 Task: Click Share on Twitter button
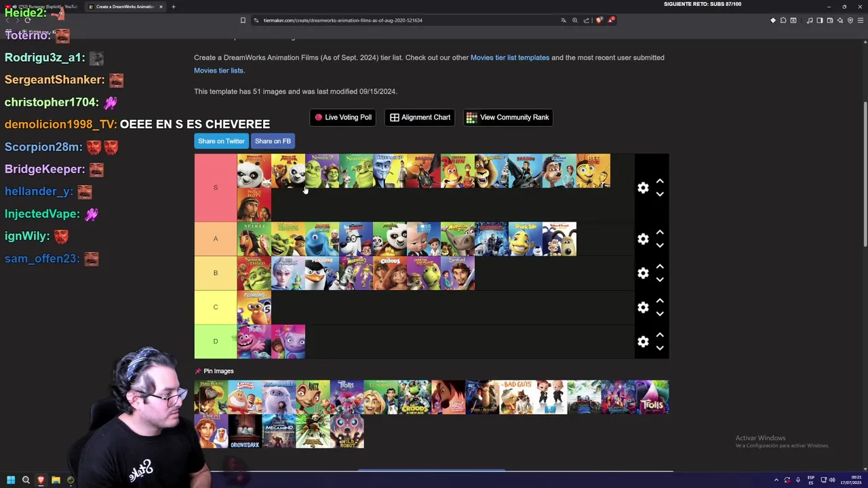[221, 141]
